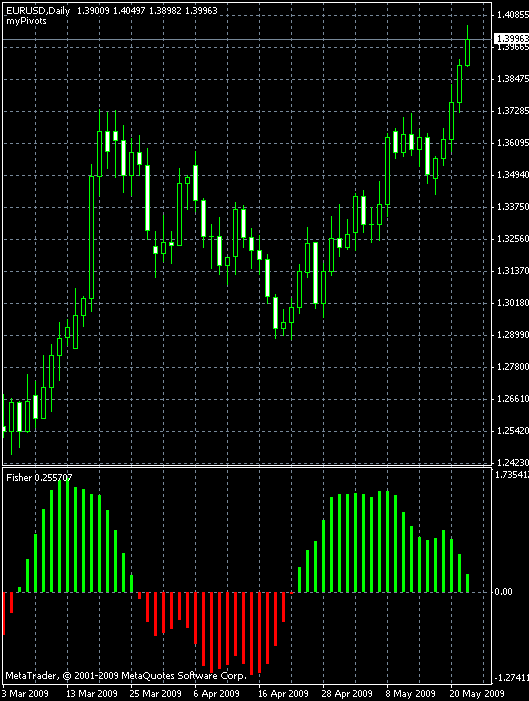Click the current price tag 1.39963

512,39
